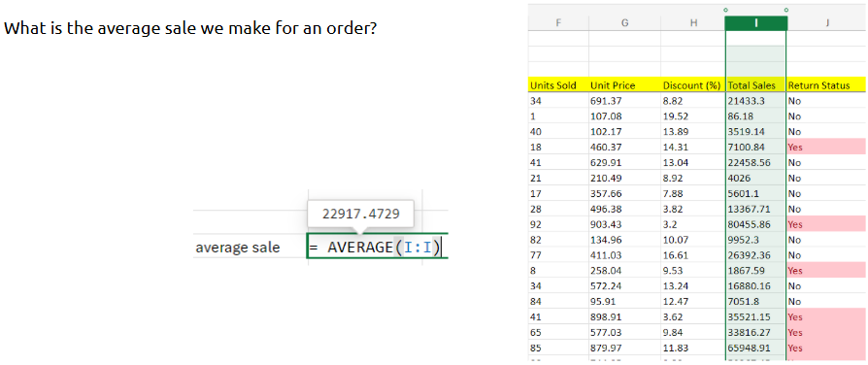Select column J header
The height and width of the screenshot is (365, 868).
[826, 24]
